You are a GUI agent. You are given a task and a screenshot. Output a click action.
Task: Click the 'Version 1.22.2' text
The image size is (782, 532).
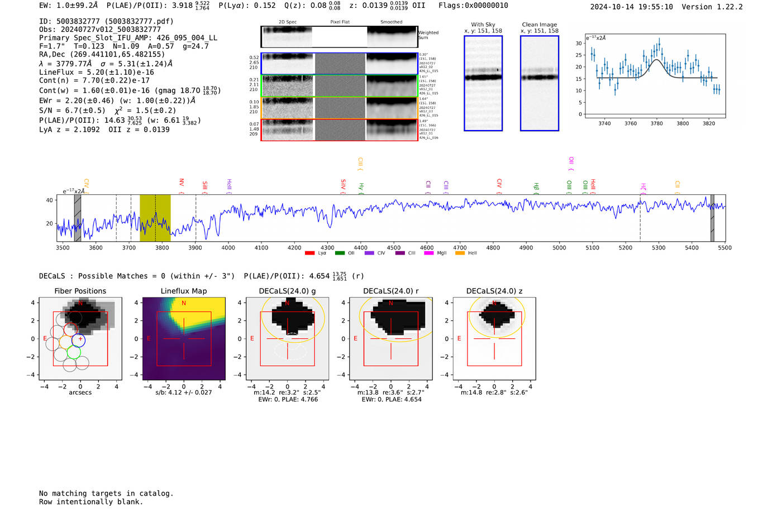[x=712, y=7]
